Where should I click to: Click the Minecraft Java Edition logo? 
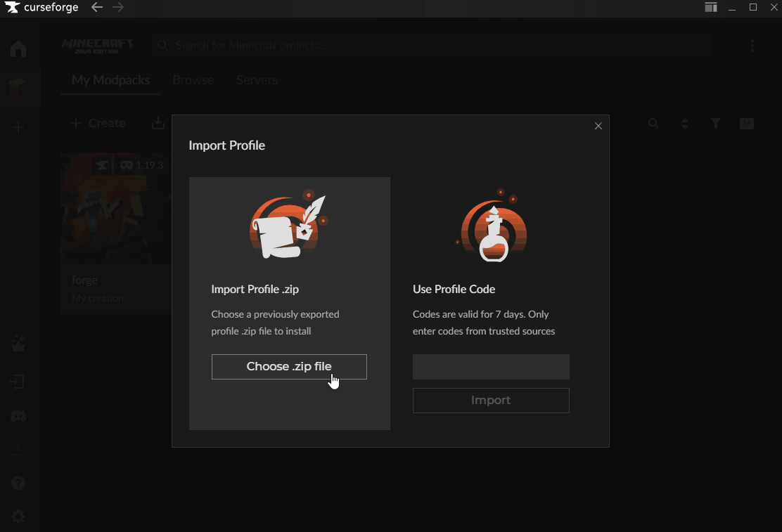click(97, 46)
